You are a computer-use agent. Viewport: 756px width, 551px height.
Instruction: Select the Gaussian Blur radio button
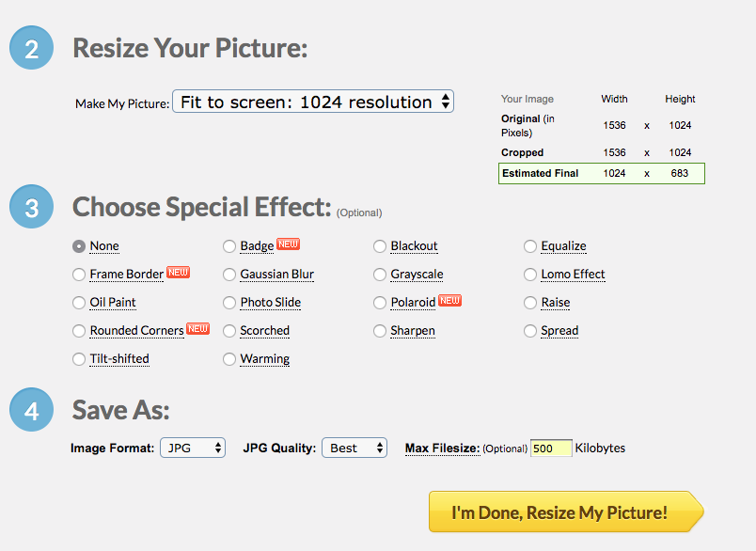click(x=229, y=275)
